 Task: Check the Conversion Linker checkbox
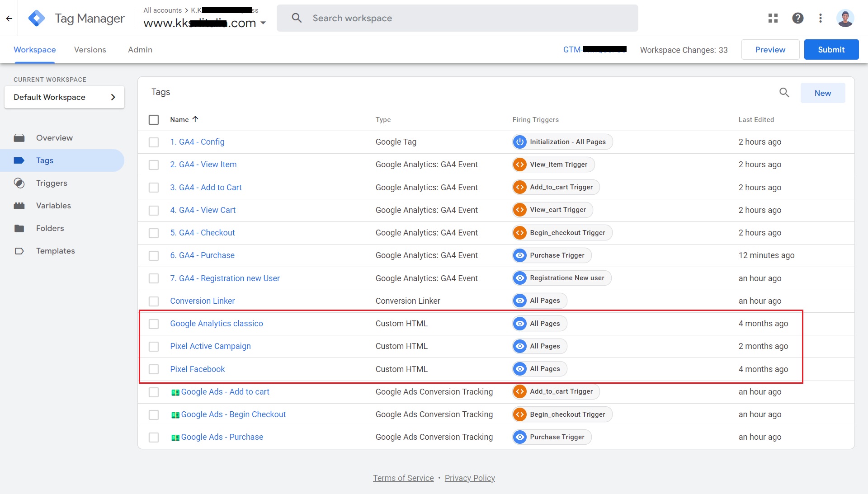tap(154, 301)
